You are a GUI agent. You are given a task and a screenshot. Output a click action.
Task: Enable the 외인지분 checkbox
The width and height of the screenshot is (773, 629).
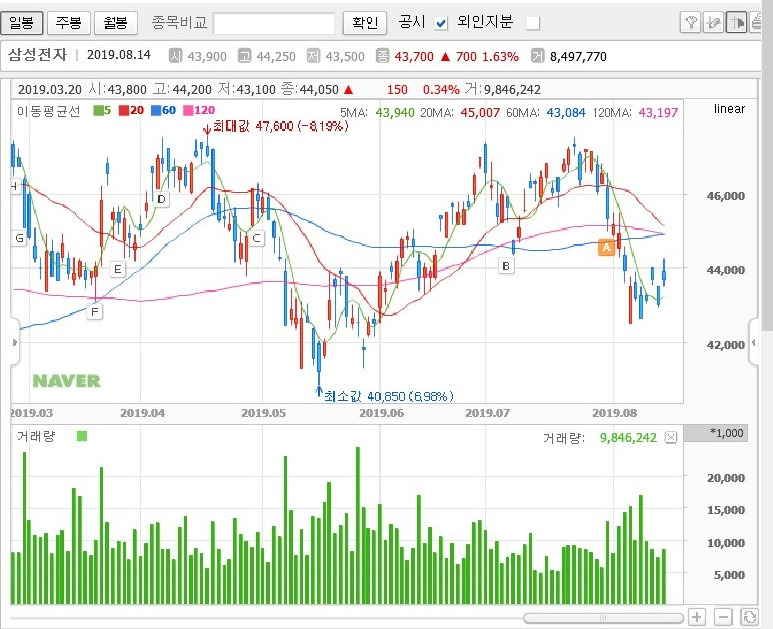(533, 23)
